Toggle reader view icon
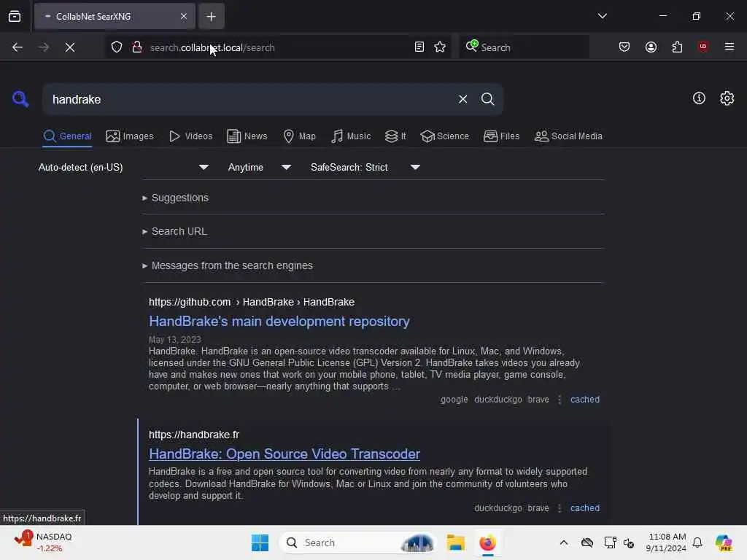Viewport: 747px width, 560px height. pyautogui.click(x=419, y=47)
